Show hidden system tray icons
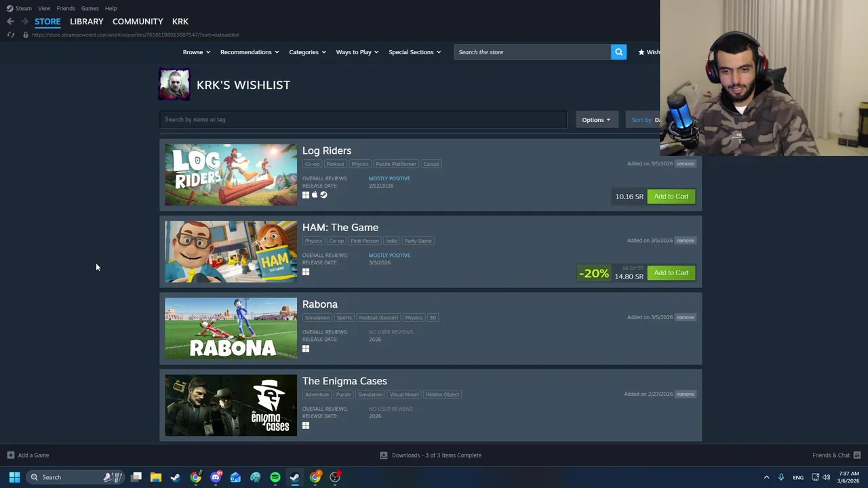 [766, 477]
